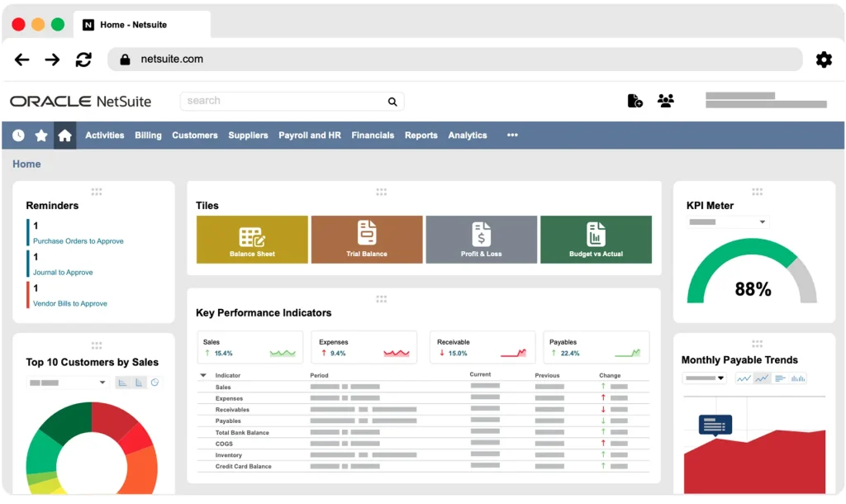Open the Financials menu
Viewport: 846px width, 504px height.
373,136
